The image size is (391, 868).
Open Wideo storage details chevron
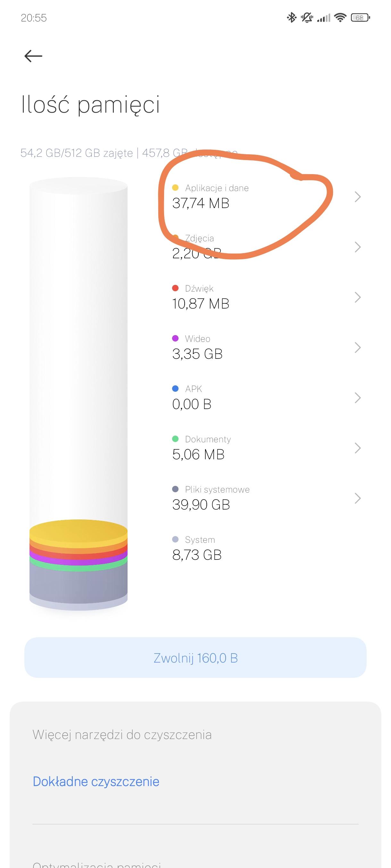point(358,347)
